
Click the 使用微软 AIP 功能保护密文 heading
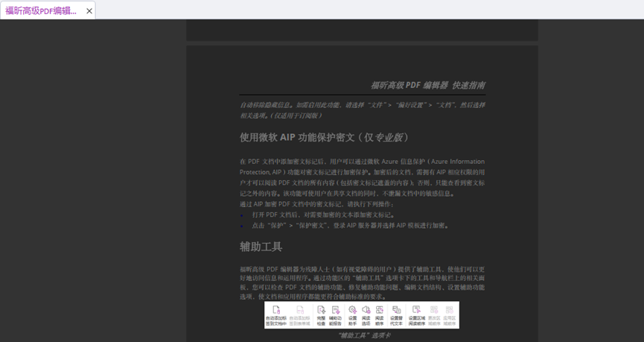(x=324, y=138)
